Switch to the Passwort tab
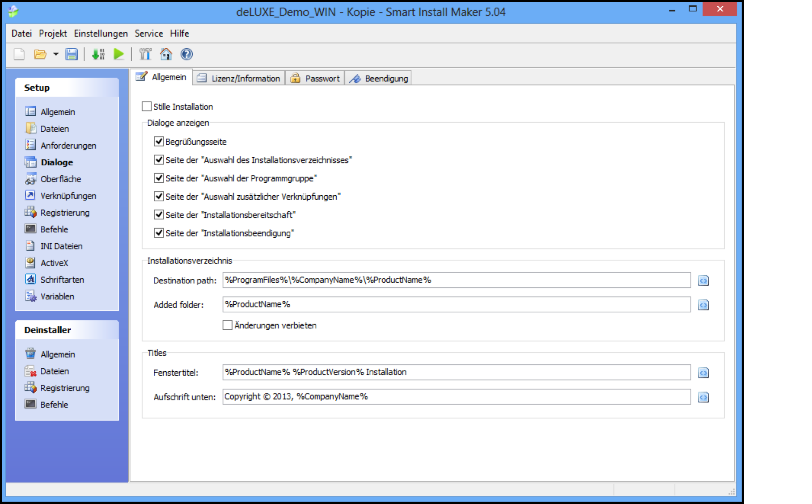The image size is (812, 504). (x=316, y=78)
